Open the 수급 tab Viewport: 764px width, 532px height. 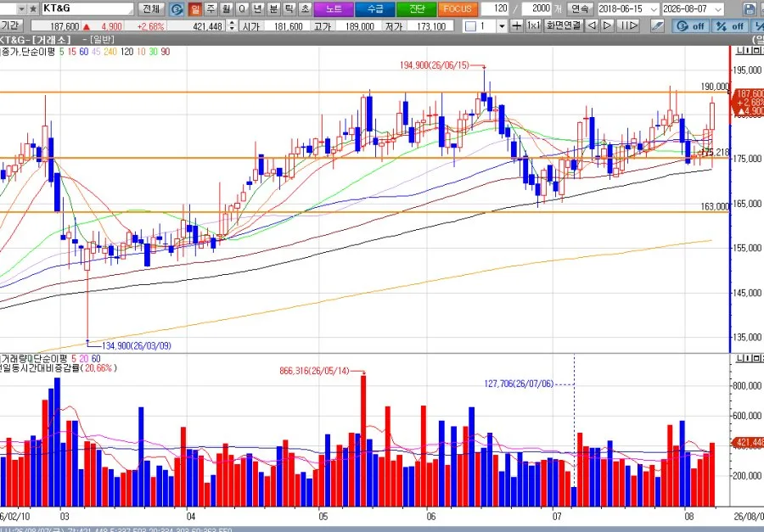(375, 8)
